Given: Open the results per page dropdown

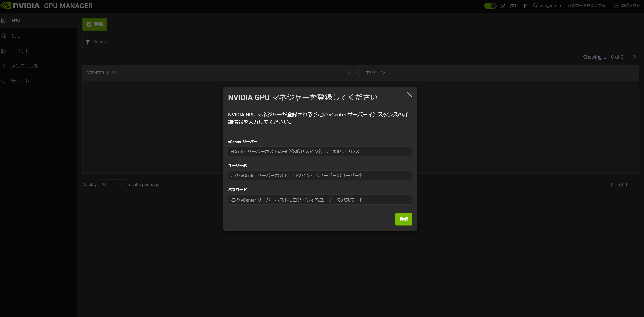Looking at the screenshot, I should pos(112,184).
